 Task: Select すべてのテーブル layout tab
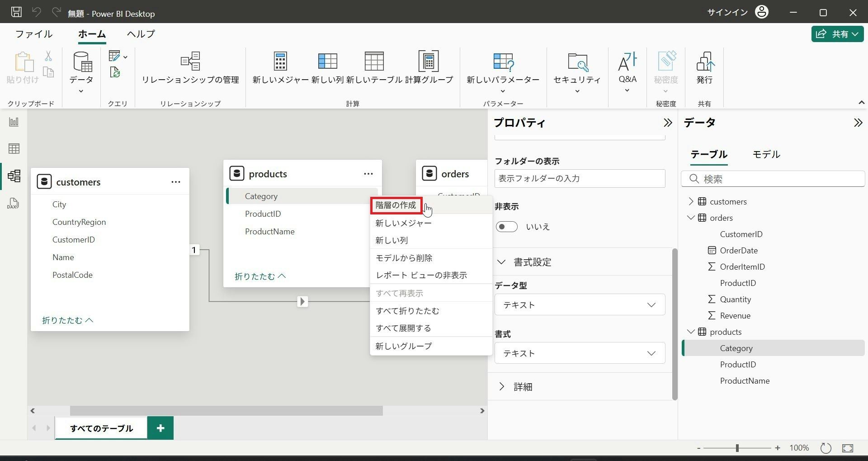click(x=101, y=428)
